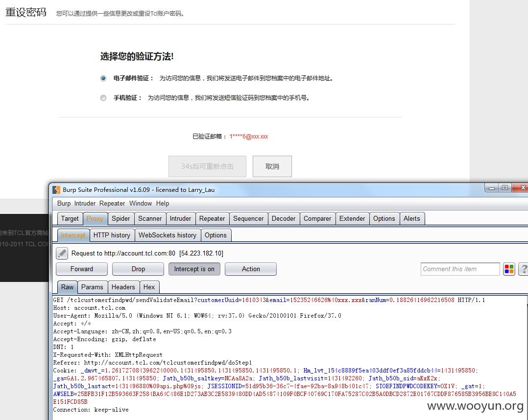Click the question mark help icon
Image resolution: width=528 pixels, height=420 pixels.
[523, 269]
